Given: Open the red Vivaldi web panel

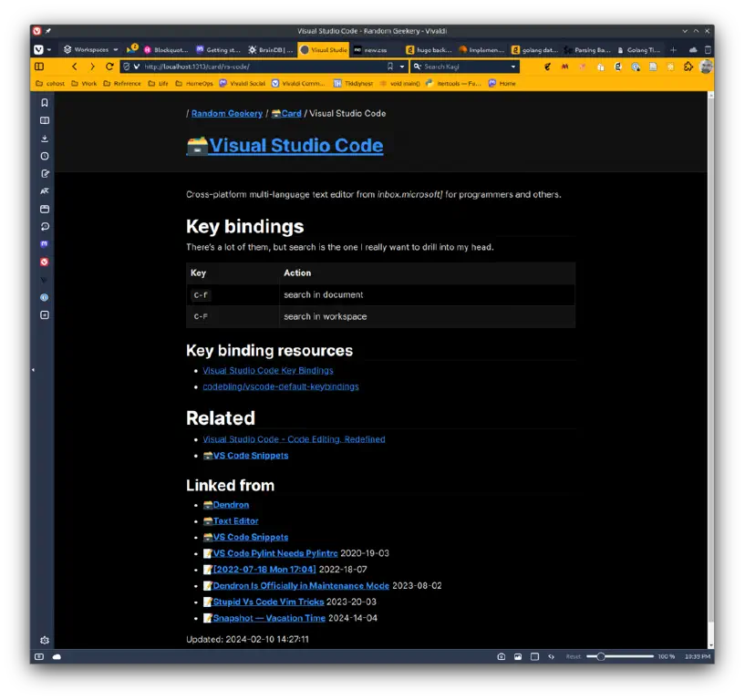Looking at the screenshot, I should tap(45, 262).
